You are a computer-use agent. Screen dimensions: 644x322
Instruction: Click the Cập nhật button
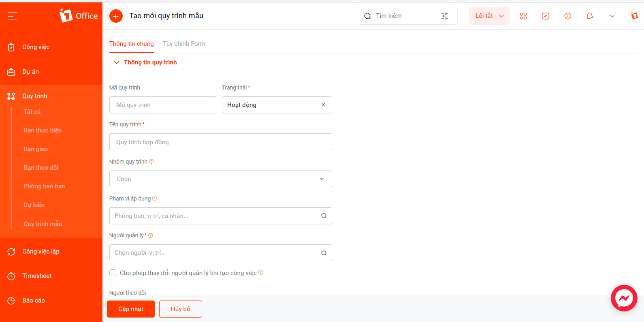[131, 309]
